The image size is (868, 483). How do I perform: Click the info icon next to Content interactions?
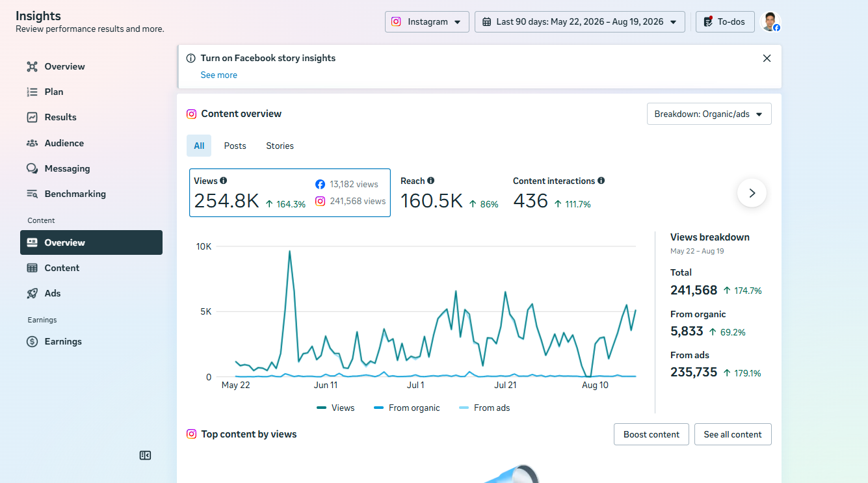[x=601, y=181]
